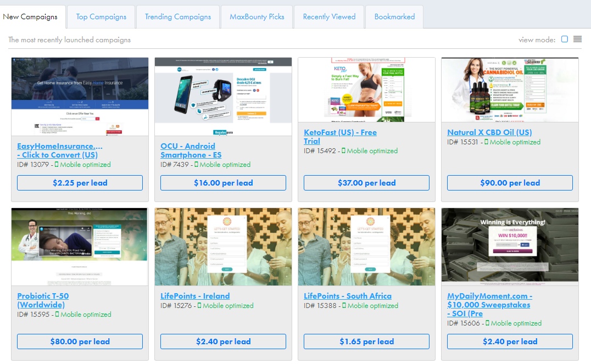This screenshot has height=364, width=591.
Task: Click mobile icon on Probiotic T-50 campaign
Action: coord(57,314)
